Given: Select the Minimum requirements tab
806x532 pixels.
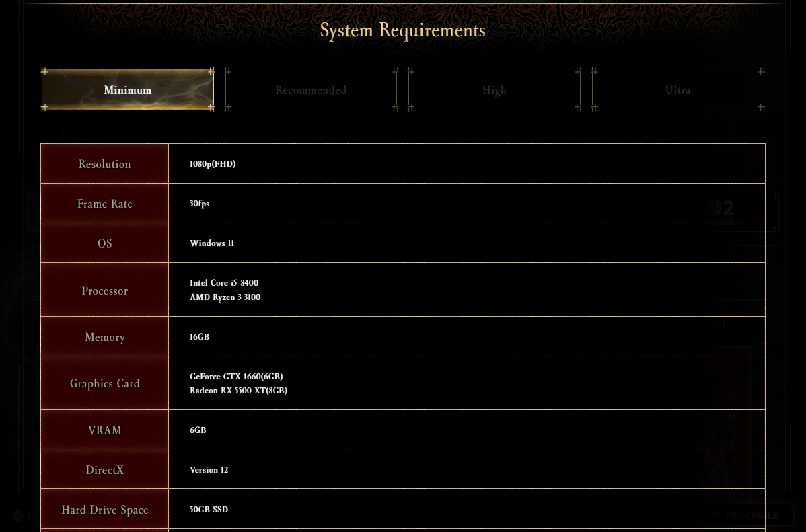Looking at the screenshot, I should [127, 89].
